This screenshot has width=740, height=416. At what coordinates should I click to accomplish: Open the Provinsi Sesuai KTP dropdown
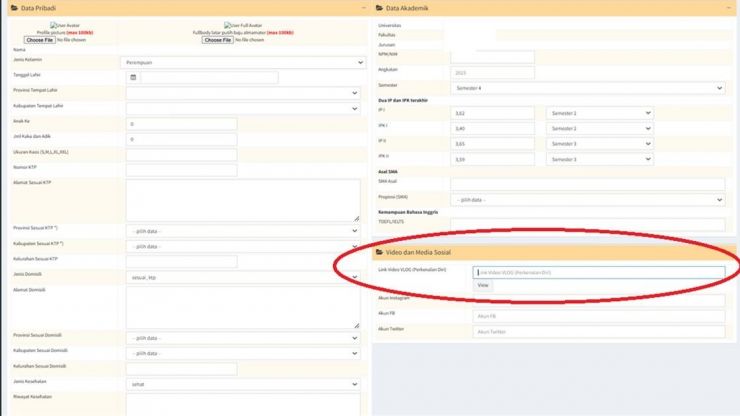click(243, 231)
